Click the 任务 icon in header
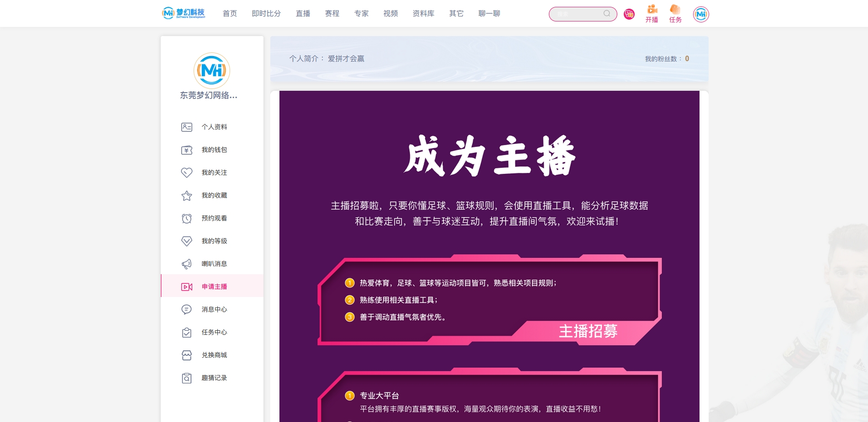Image resolution: width=868 pixels, height=422 pixels. click(675, 9)
